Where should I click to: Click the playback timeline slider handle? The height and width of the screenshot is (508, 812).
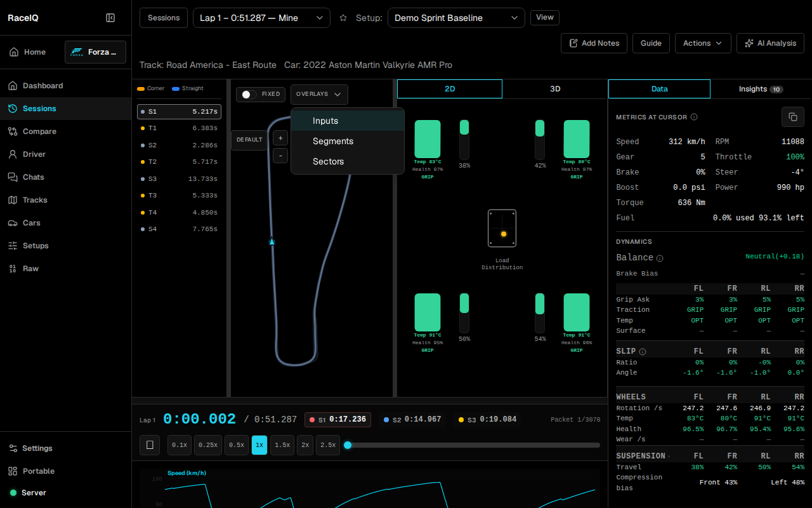[348, 445]
